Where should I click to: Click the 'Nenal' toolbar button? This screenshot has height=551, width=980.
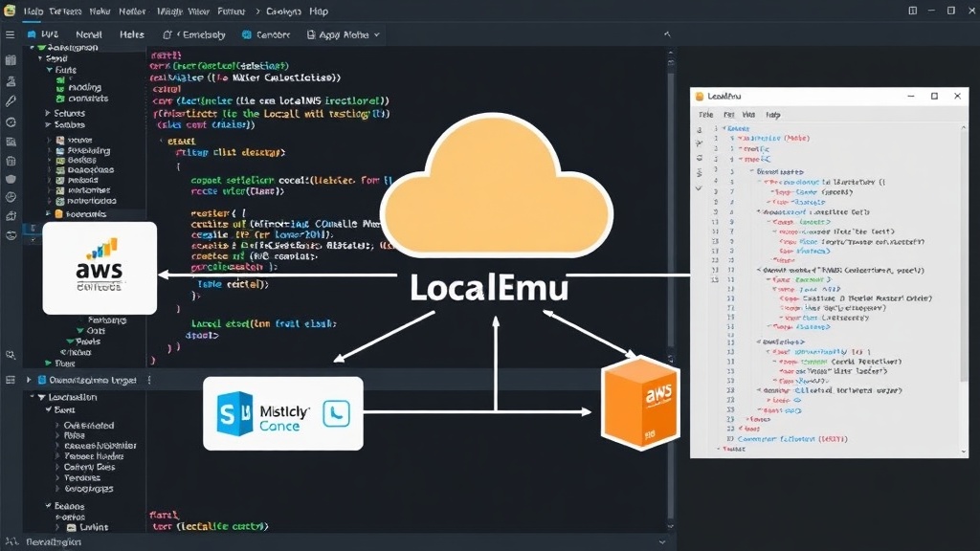89,35
